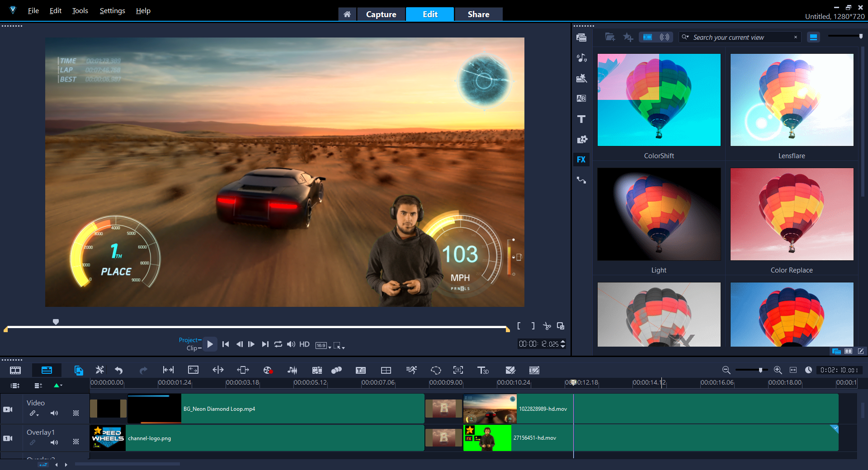The width and height of the screenshot is (868, 470).
Task: Click the split clip scissors icon
Action: pos(547,326)
